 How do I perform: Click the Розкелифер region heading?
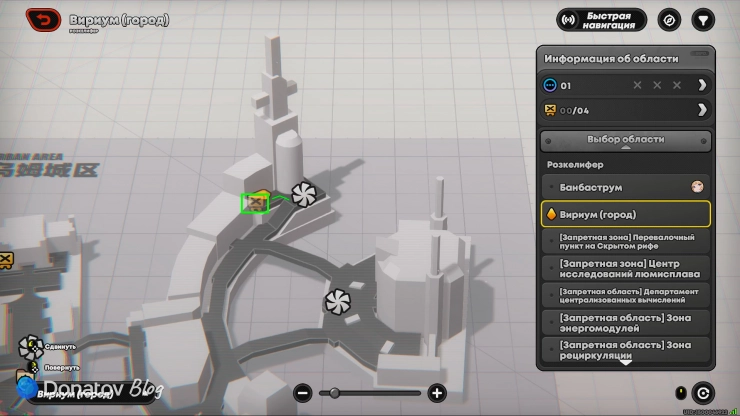pyautogui.click(x=575, y=165)
